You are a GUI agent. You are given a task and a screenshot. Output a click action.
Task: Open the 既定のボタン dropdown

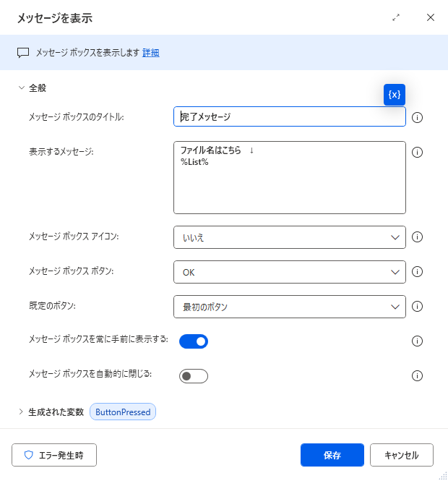click(x=290, y=307)
